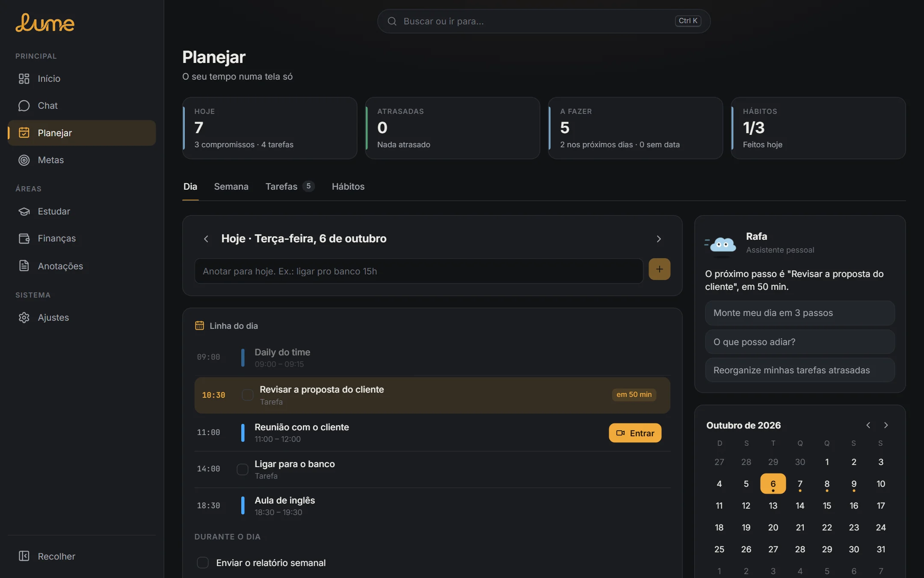The height and width of the screenshot is (578, 924).
Task: Open the Aula de inglês event
Action: 432,506
